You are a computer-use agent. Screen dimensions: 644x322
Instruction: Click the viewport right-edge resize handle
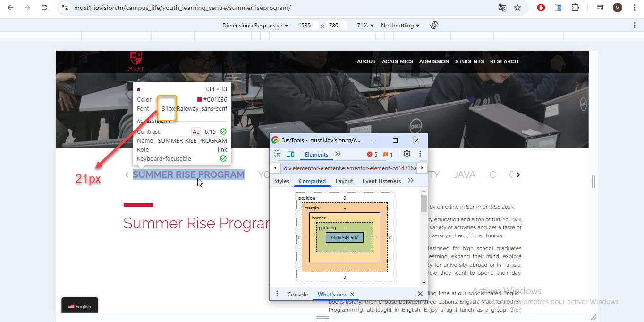[593, 181]
